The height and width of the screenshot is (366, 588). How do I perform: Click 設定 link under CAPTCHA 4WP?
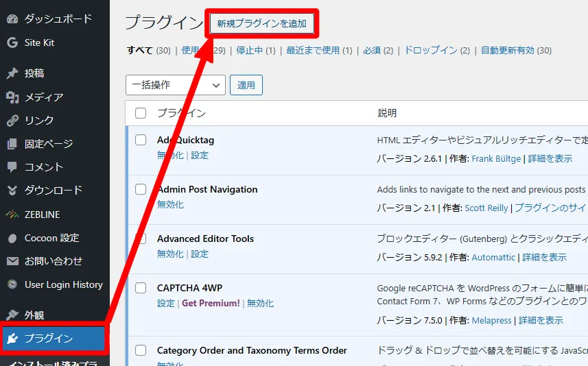pos(166,304)
